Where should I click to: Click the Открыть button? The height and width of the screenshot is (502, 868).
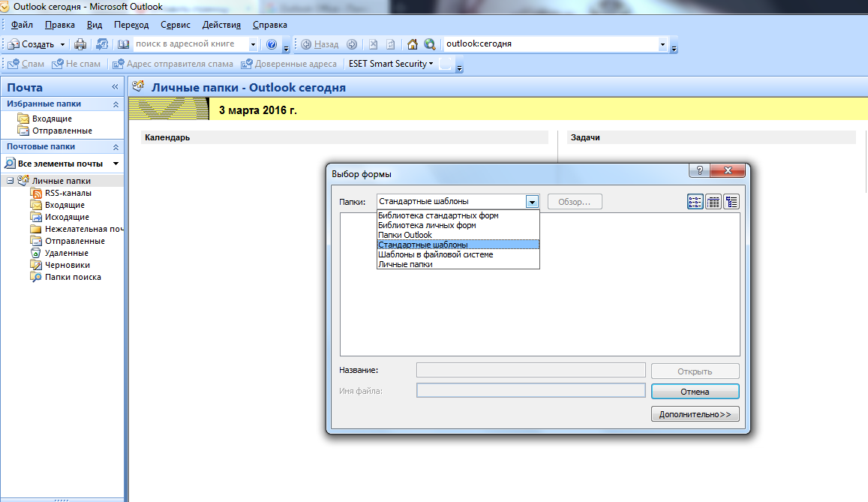695,371
